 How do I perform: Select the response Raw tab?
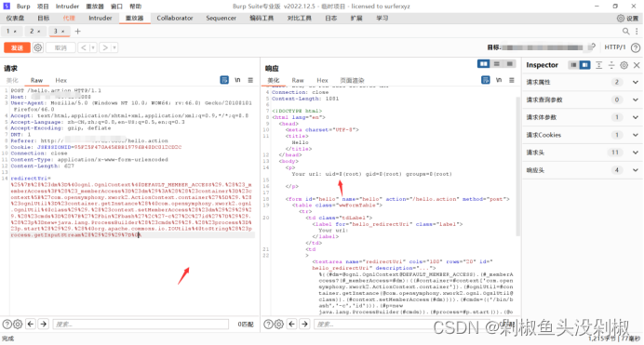coord(298,80)
